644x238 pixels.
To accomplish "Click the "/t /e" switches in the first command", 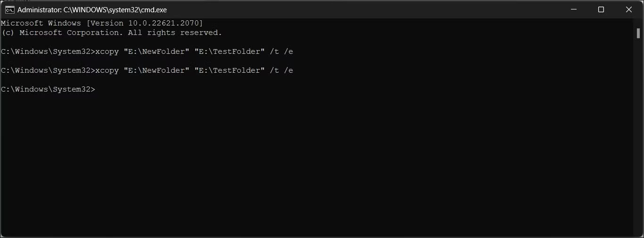I will [x=281, y=51].
